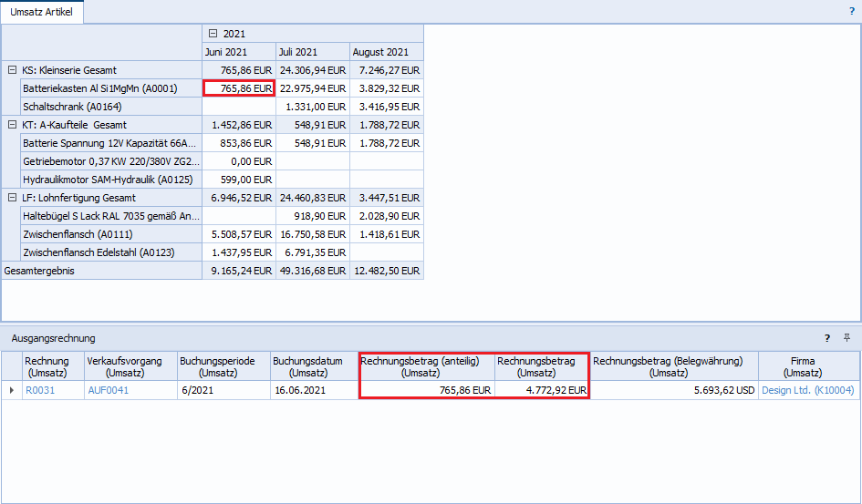Open sales order link AUF0041
The image size is (862, 504).
[109, 390]
